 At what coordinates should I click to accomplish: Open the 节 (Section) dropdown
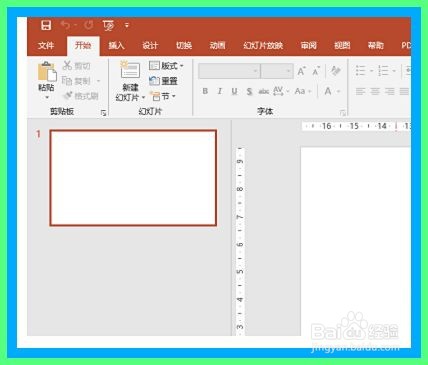(163, 96)
